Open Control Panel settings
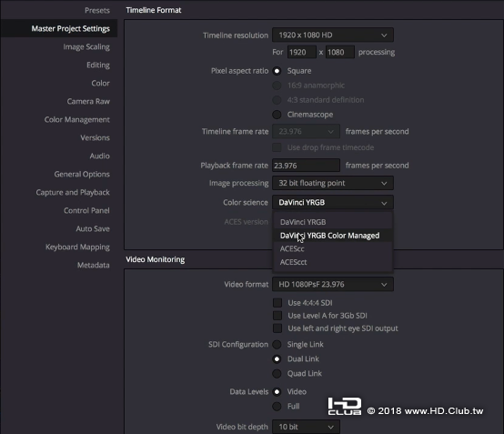 point(86,210)
